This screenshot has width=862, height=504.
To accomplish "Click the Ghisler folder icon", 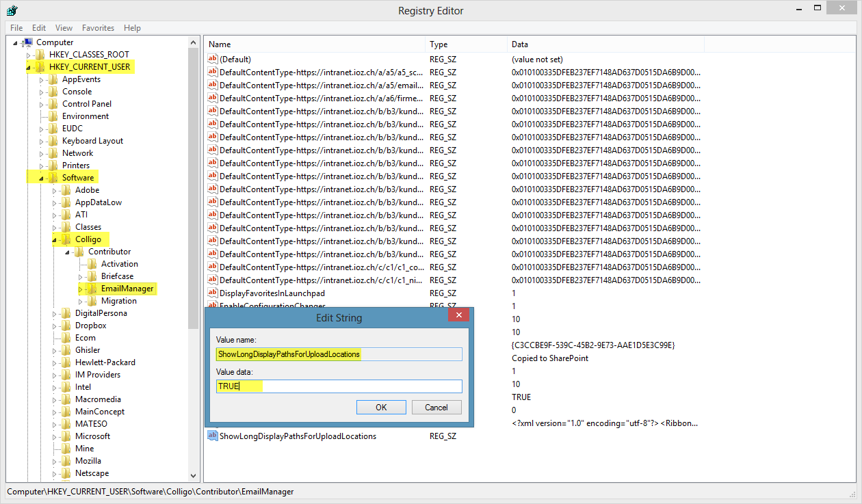I will 67,350.
